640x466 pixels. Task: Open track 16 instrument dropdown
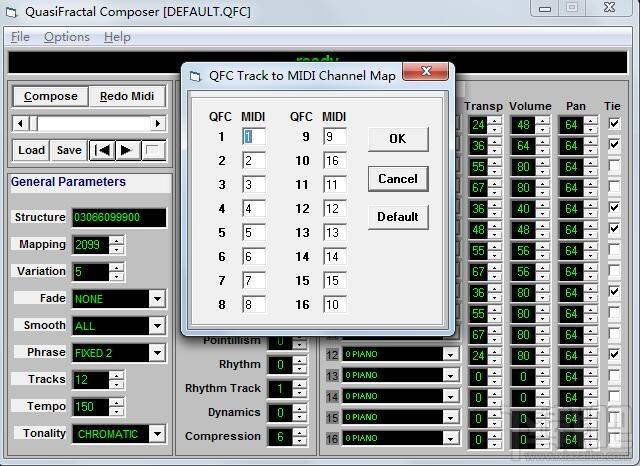(451, 439)
